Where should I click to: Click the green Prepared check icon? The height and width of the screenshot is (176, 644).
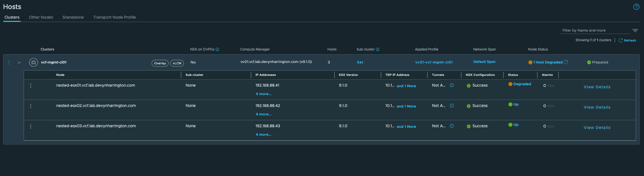point(589,62)
